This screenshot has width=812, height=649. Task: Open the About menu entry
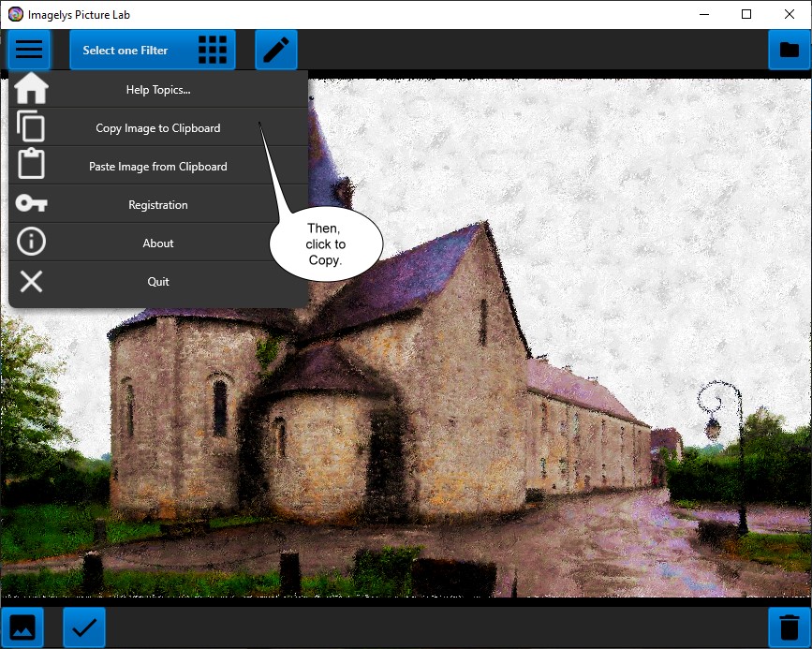tap(158, 243)
